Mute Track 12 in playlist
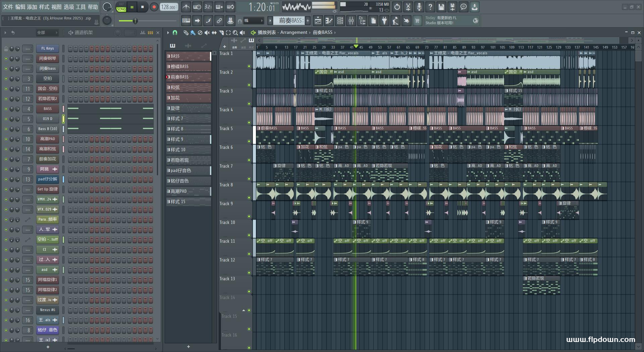 pyautogui.click(x=249, y=273)
